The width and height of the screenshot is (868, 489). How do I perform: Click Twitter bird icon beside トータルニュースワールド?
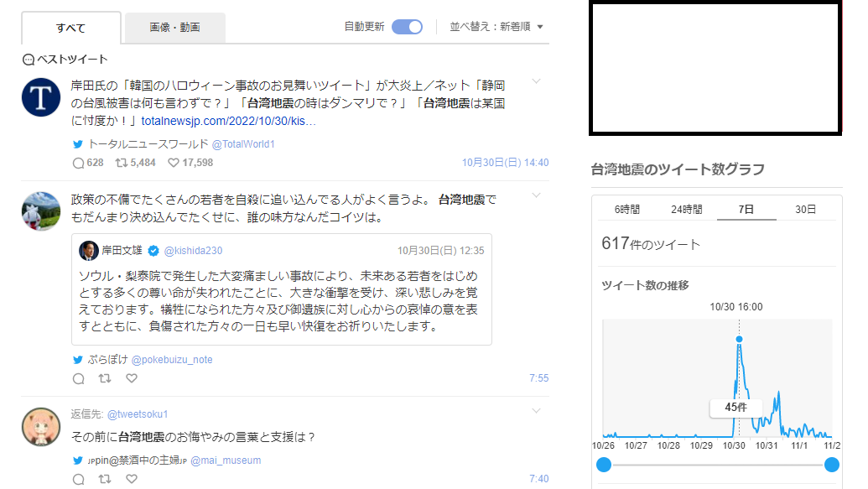pyautogui.click(x=78, y=144)
